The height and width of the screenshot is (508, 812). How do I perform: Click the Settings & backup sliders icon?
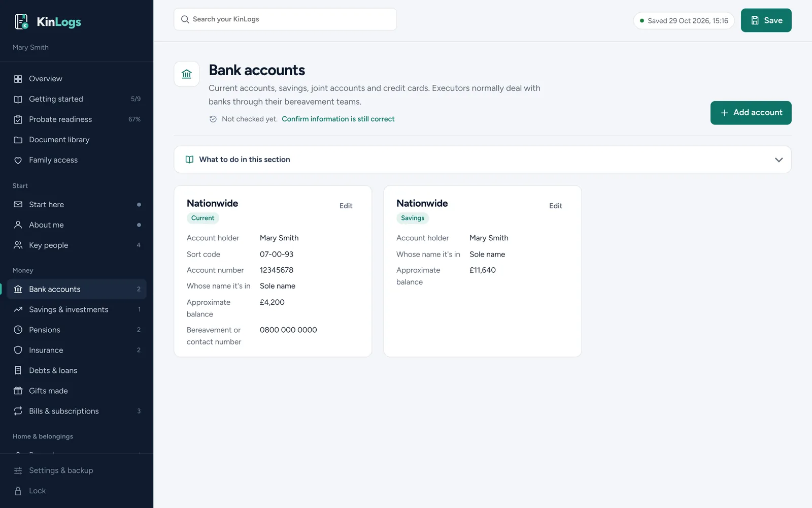[x=18, y=470]
